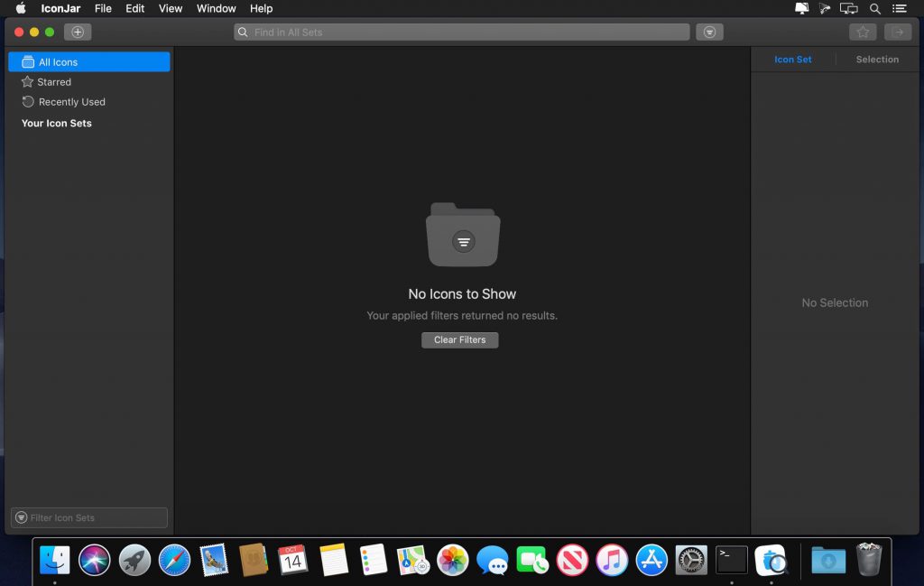Open the Window menu
Viewport: 924px width, 586px height.
pos(216,8)
